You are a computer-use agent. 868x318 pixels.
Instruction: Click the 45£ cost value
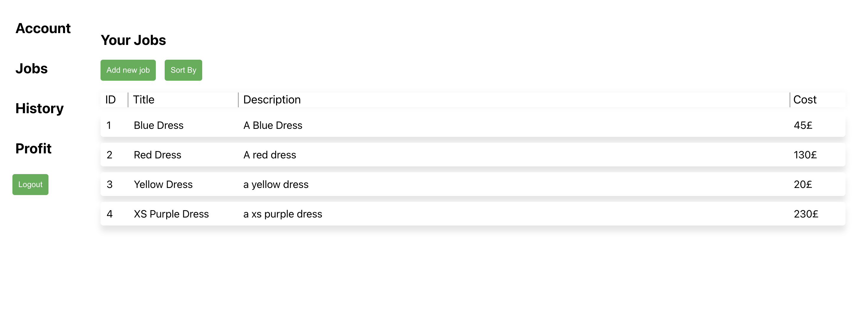pyautogui.click(x=803, y=125)
